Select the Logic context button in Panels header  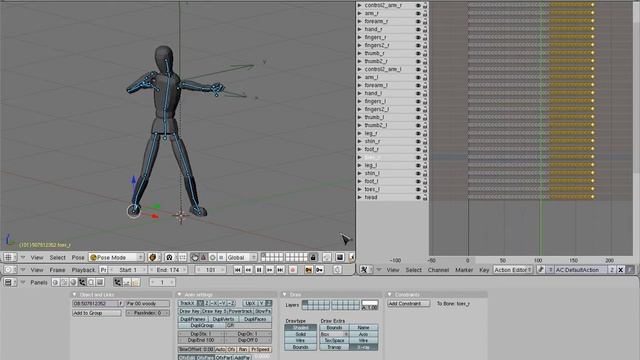point(55,282)
